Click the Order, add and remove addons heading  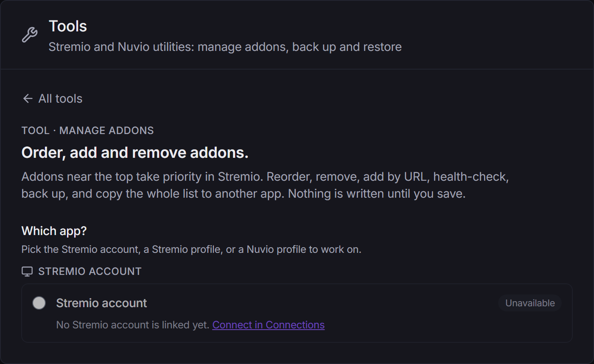135,153
